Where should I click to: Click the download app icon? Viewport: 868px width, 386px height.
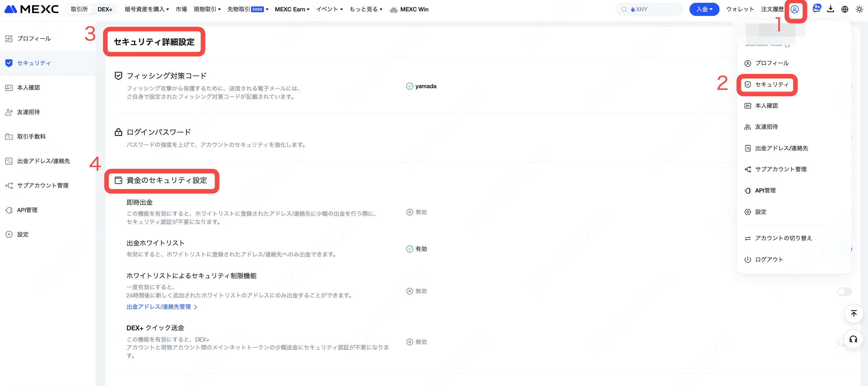click(x=830, y=9)
